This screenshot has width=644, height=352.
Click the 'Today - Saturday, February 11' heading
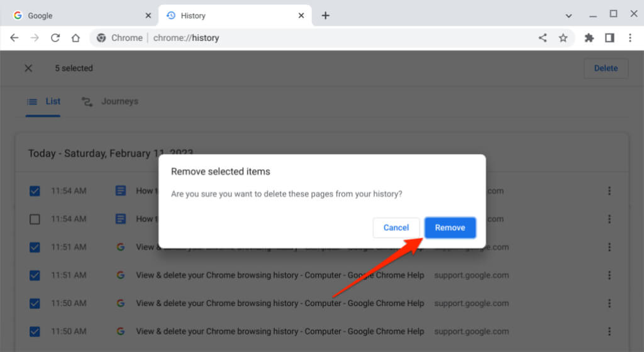111,153
